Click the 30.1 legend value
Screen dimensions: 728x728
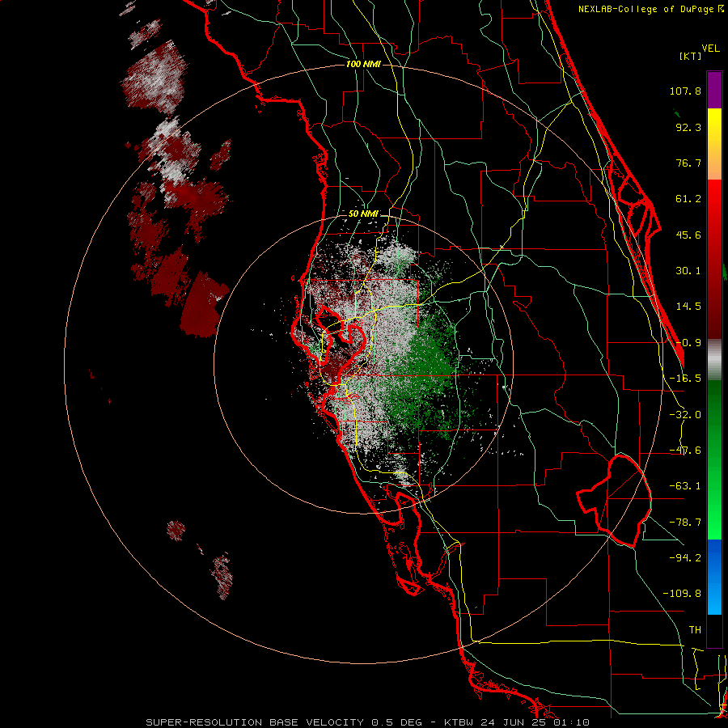(x=688, y=271)
